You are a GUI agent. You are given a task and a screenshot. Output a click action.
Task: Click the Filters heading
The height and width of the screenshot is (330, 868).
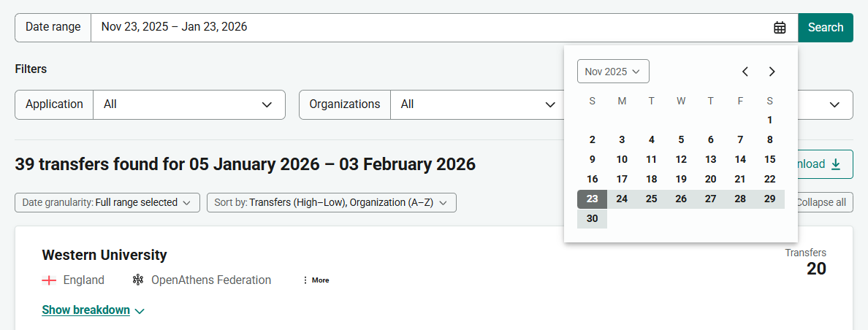31,69
